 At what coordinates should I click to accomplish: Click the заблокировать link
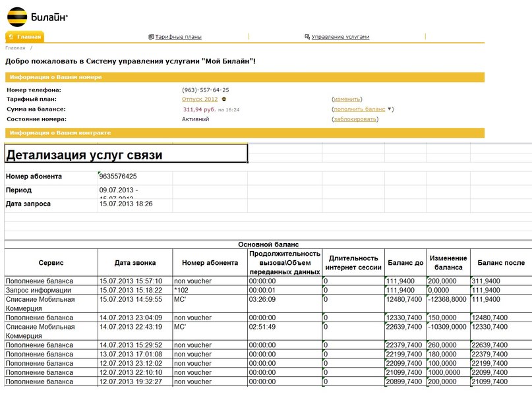[x=355, y=119]
